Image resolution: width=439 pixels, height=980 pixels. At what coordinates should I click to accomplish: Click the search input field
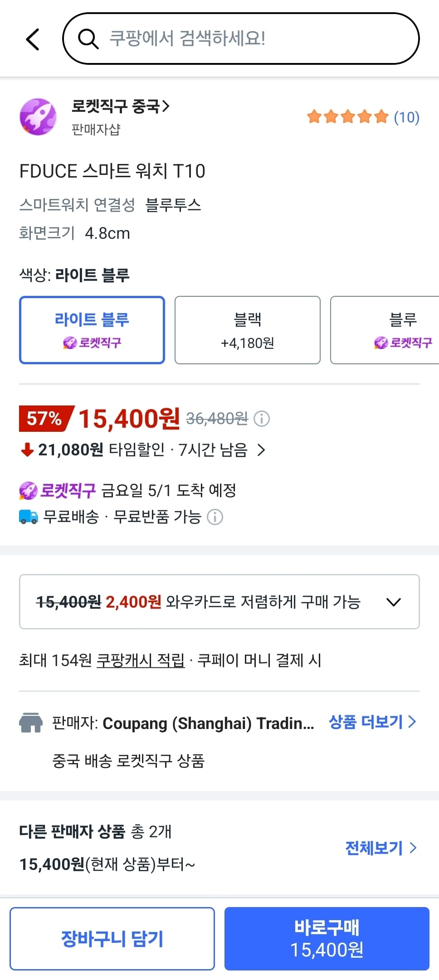tap(240, 39)
